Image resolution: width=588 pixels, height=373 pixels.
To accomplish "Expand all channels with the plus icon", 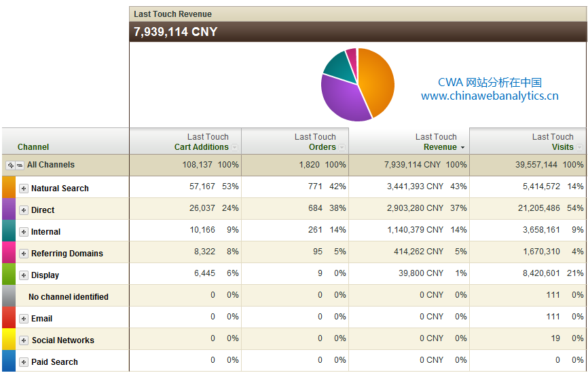I will click(x=11, y=165).
